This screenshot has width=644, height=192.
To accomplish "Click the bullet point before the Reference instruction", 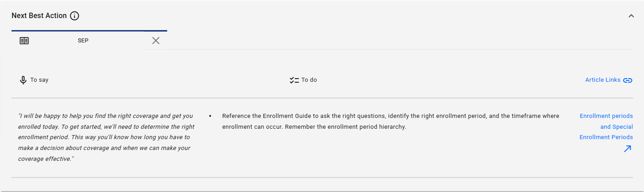I will (211, 116).
